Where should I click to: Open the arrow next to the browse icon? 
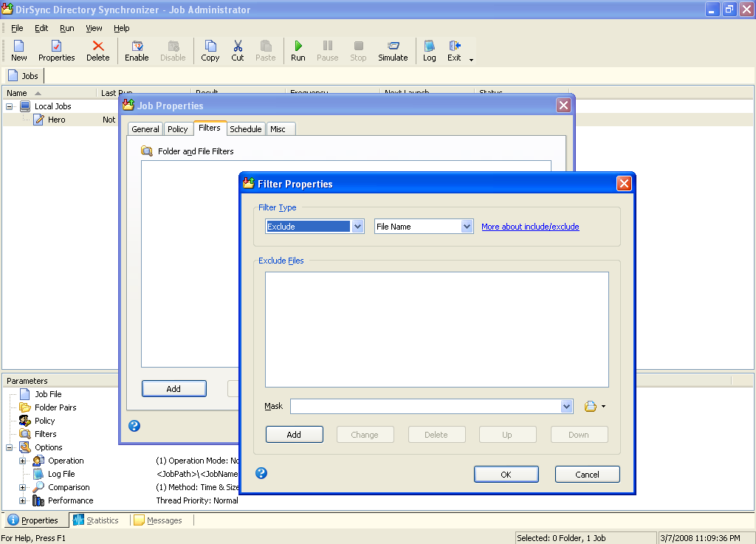point(604,407)
